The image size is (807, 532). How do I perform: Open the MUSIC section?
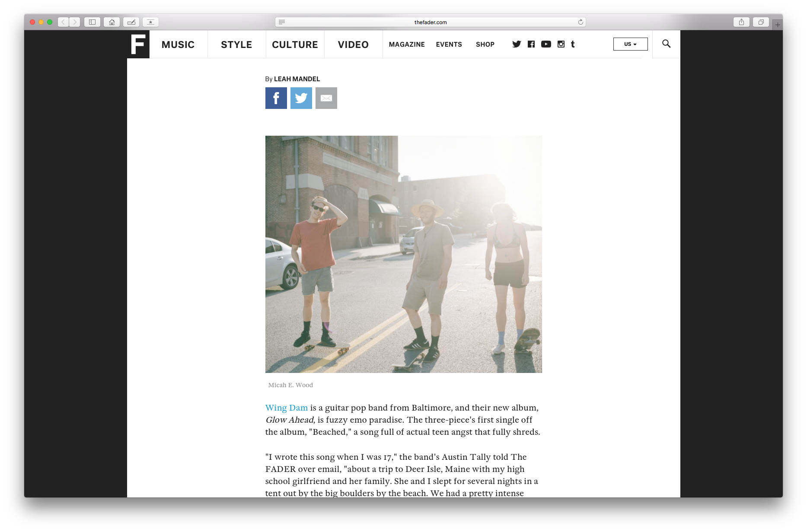(x=178, y=45)
